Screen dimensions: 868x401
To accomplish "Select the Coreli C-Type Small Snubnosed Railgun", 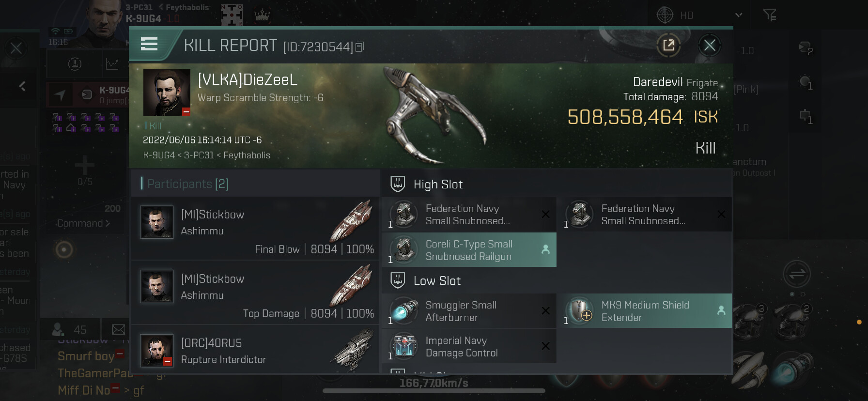I will (x=469, y=250).
